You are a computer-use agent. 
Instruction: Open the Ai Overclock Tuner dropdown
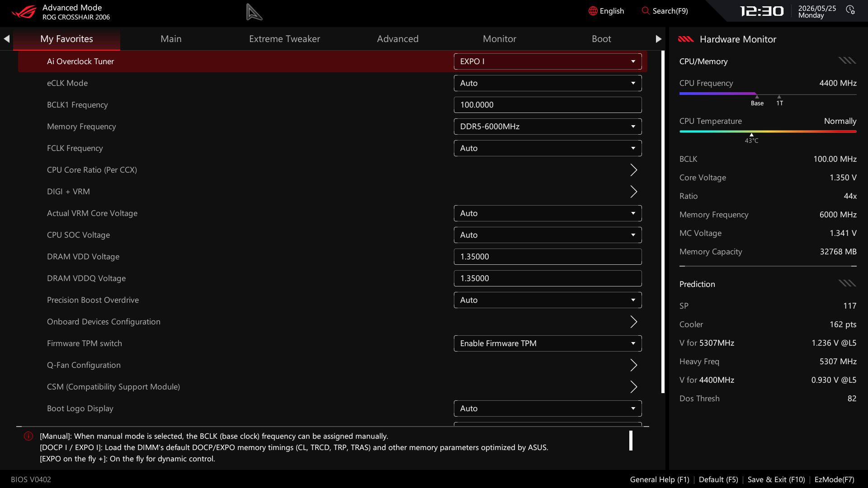(547, 61)
